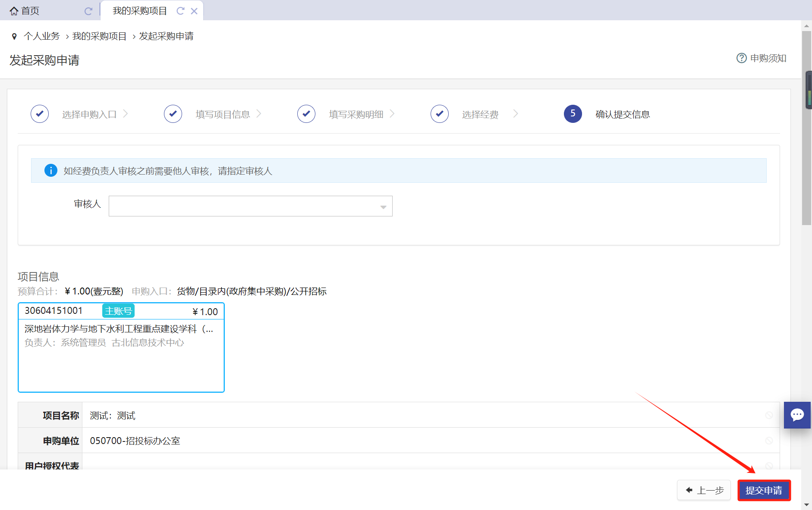Open 申购须知 help icon
This screenshot has height=510, width=812.
[x=741, y=58]
